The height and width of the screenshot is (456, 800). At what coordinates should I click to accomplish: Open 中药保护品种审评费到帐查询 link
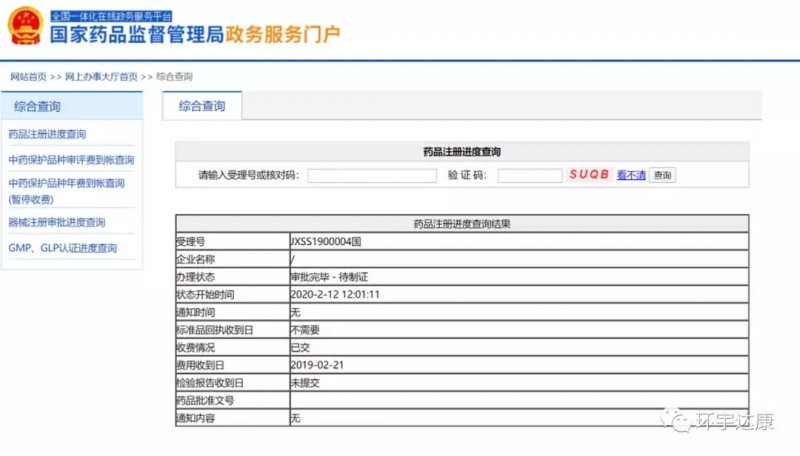pos(71,160)
